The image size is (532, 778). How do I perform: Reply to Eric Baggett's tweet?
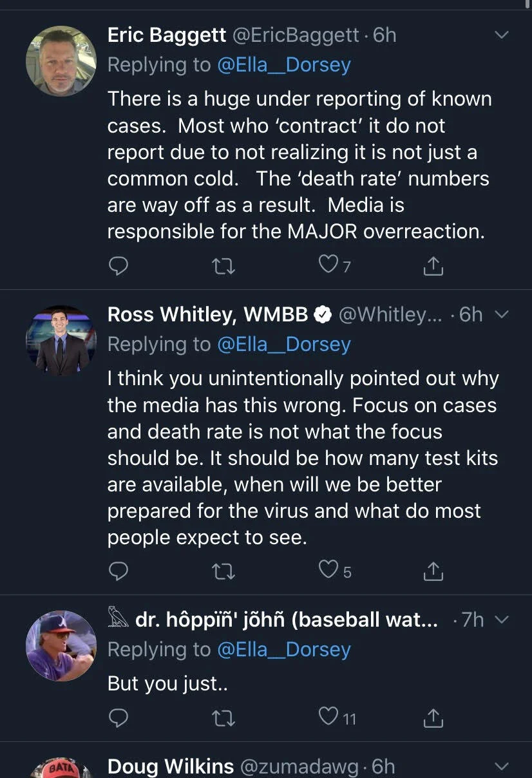pos(119,266)
